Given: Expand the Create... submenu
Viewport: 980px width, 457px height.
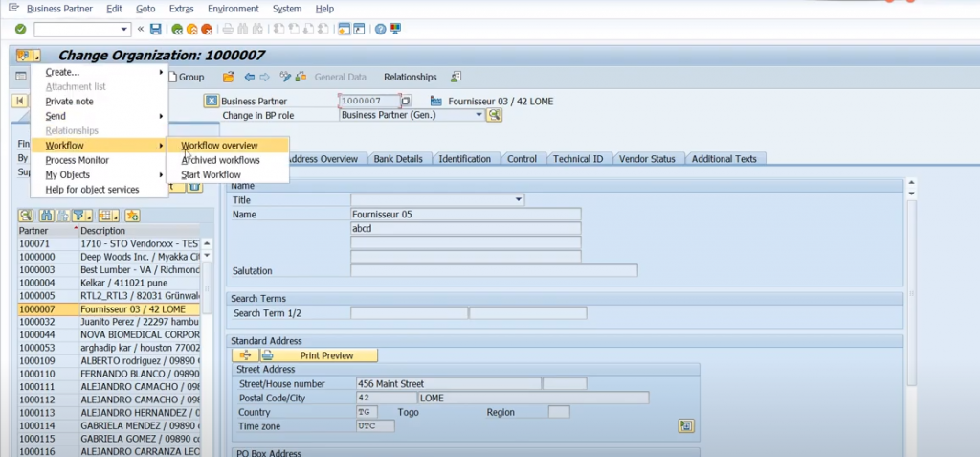Looking at the screenshot, I should [x=100, y=72].
